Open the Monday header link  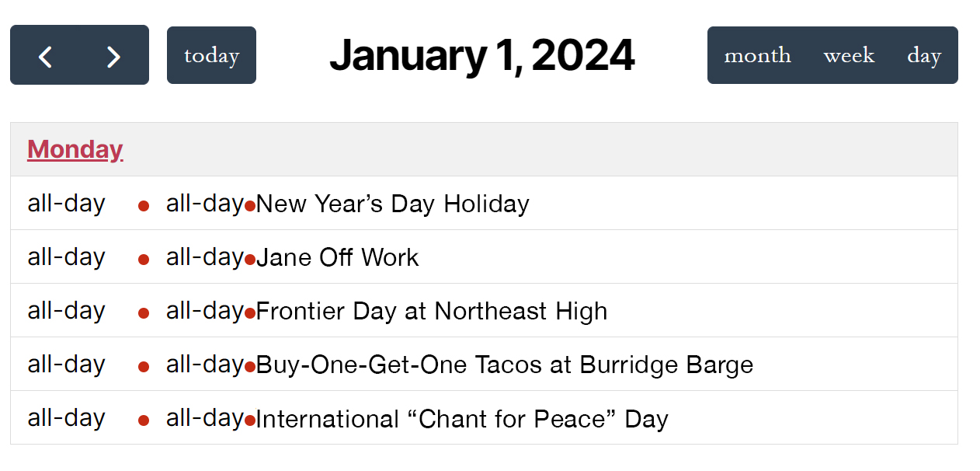click(x=75, y=149)
